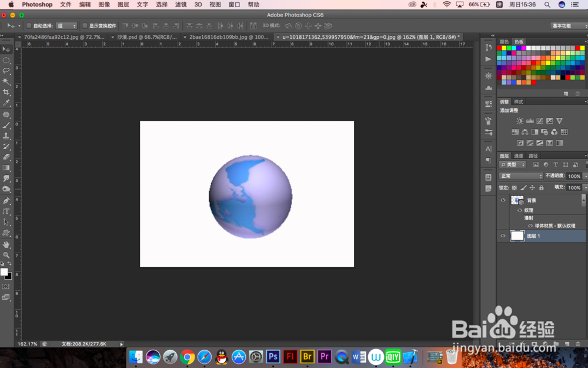Add a Brightness/Contrast adjustment
This screenshot has width=588, height=368.
tap(520, 121)
